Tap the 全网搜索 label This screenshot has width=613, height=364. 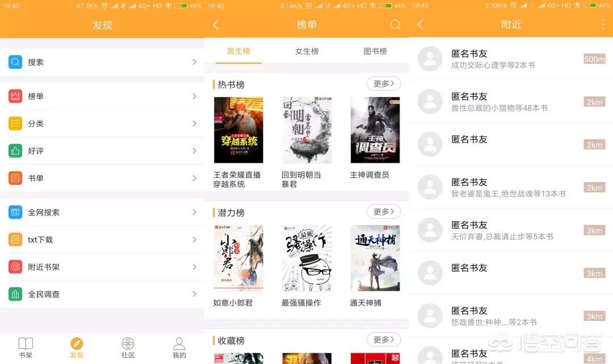pos(44,212)
